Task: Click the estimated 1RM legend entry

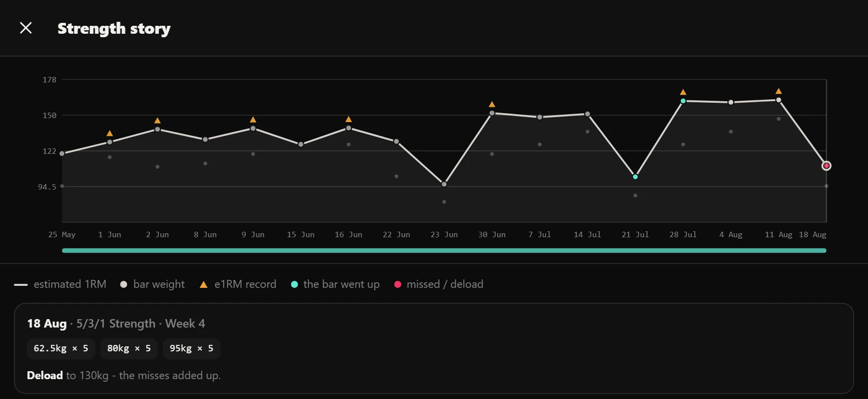Action: tap(60, 284)
